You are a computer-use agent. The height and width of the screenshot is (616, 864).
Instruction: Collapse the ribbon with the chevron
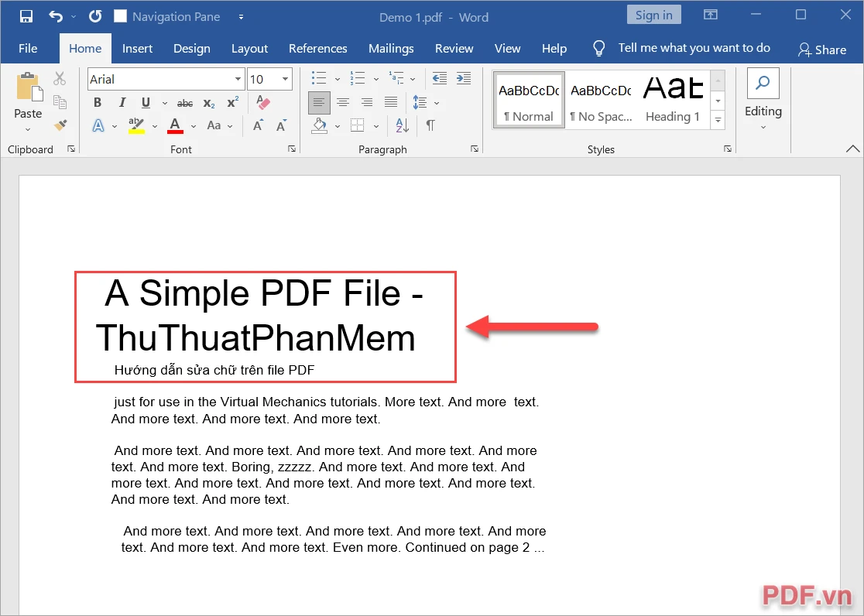tap(852, 149)
